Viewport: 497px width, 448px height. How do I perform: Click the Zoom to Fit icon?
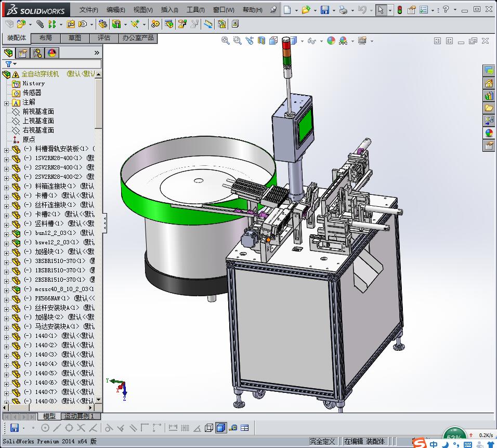[x=225, y=41]
